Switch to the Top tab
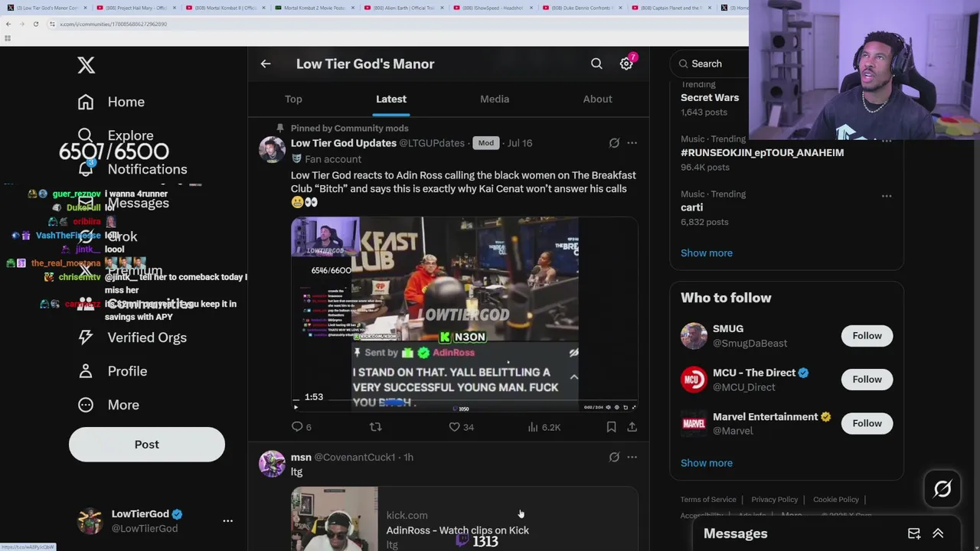 tap(293, 99)
